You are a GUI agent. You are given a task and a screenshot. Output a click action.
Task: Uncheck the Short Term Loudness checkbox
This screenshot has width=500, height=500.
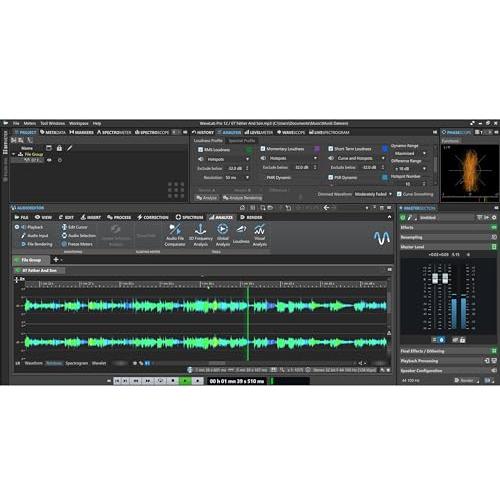[331, 149]
